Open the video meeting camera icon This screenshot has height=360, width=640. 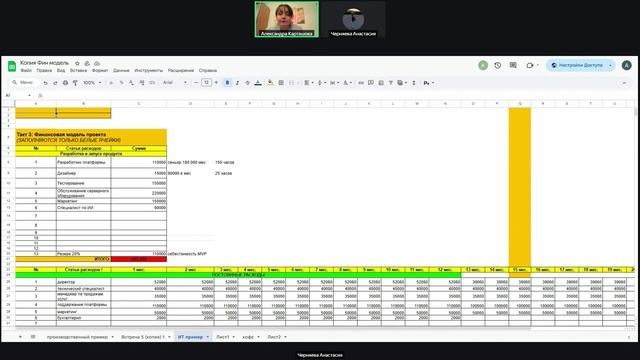click(x=530, y=65)
